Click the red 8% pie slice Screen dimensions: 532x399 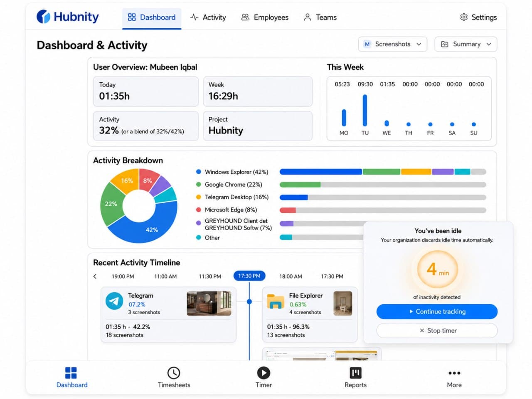(x=148, y=180)
